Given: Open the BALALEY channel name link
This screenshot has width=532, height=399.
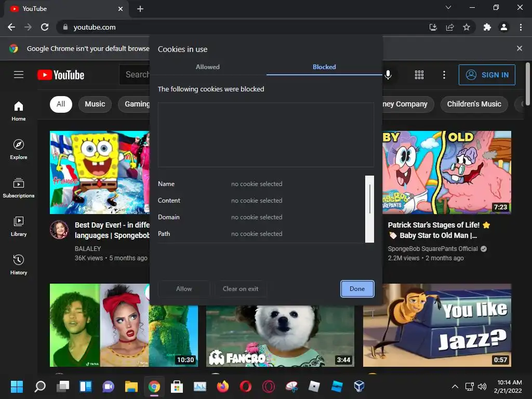Looking at the screenshot, I should click(88, 249).
